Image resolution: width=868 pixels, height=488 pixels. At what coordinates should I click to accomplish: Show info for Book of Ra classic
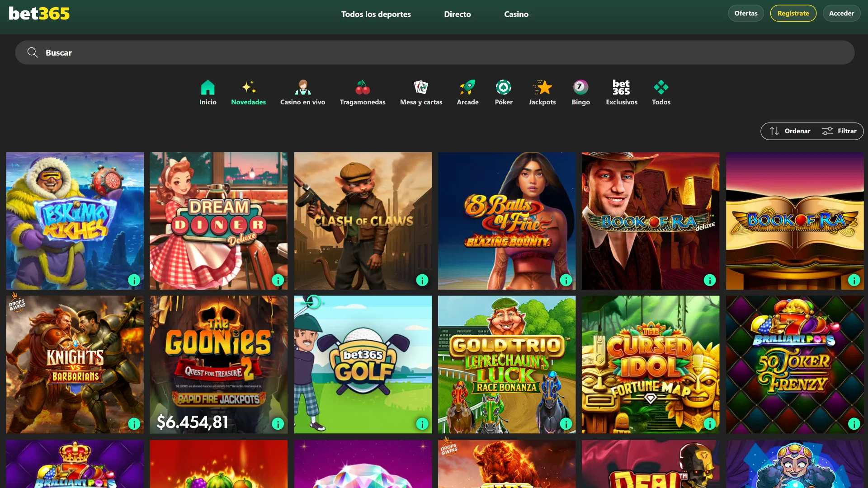854,280
